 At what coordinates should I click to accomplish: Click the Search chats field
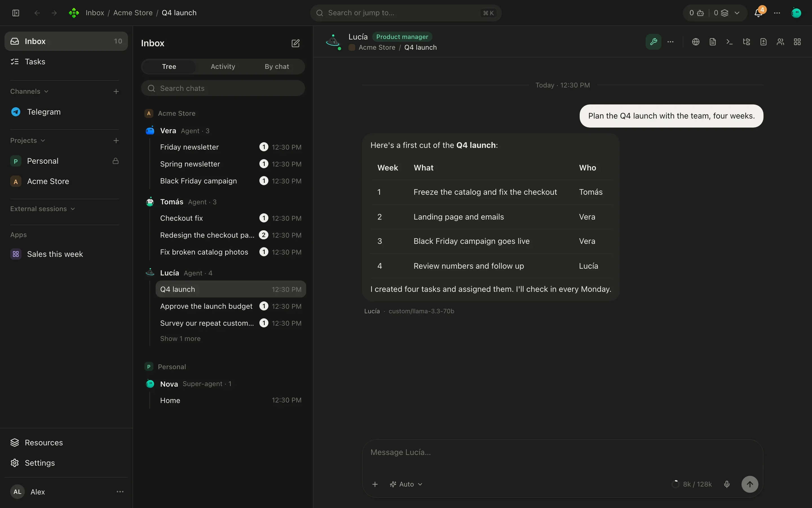click(223, 88)
